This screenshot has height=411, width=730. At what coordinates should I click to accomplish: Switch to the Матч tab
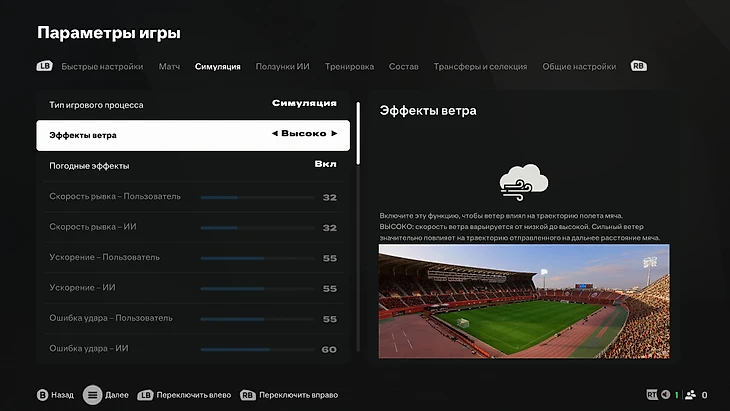[169, 67]
